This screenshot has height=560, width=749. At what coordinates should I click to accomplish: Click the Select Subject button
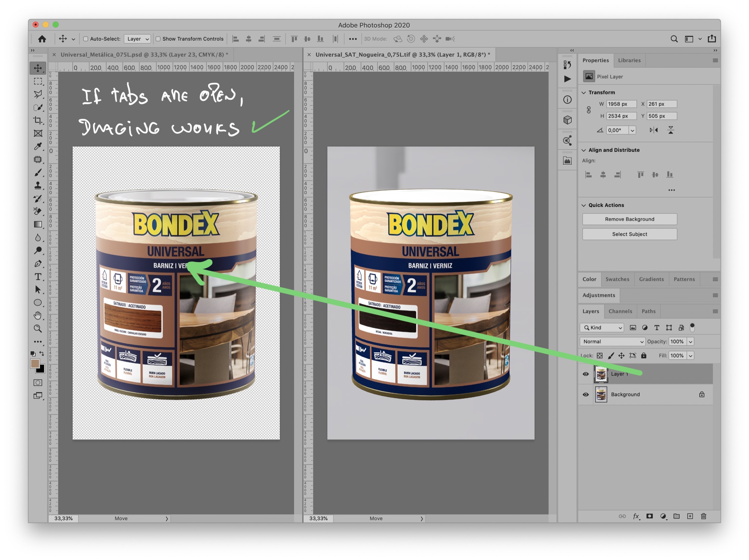(x=630, y=234)
